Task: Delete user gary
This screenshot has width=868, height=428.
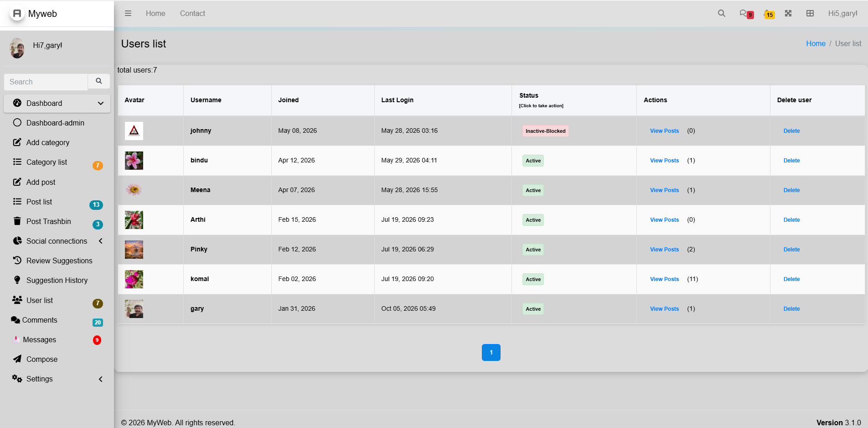Action: pos(791,309)
